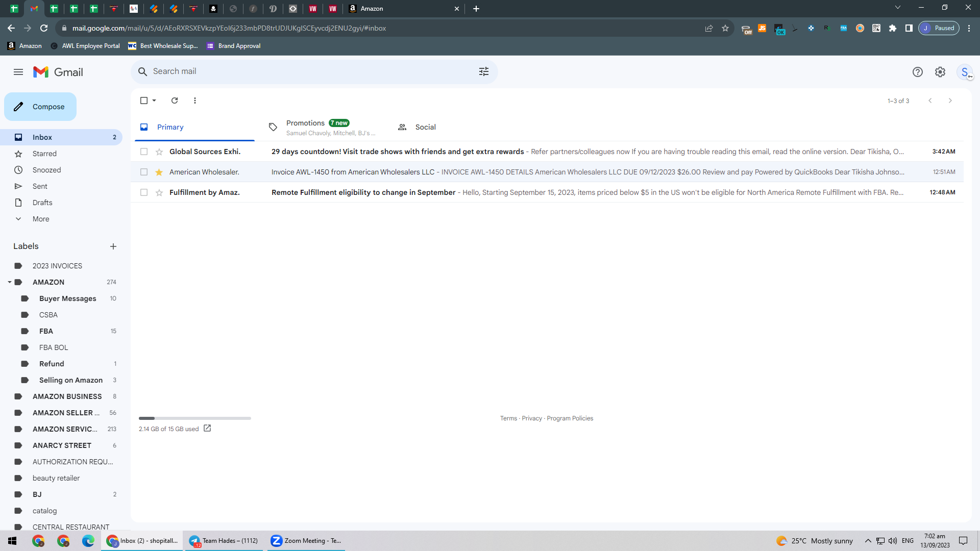Go back in the browser

point(11,28)
